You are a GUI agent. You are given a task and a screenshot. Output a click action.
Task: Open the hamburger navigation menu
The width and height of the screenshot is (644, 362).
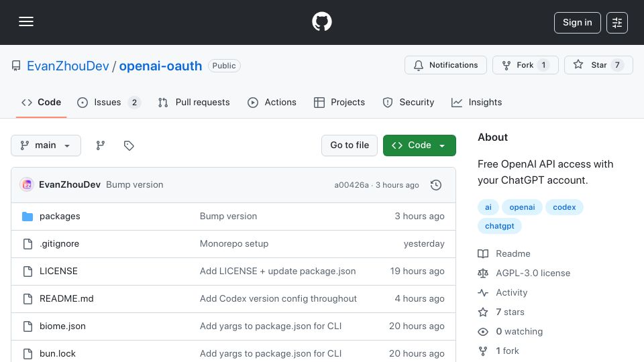point(26,21)
